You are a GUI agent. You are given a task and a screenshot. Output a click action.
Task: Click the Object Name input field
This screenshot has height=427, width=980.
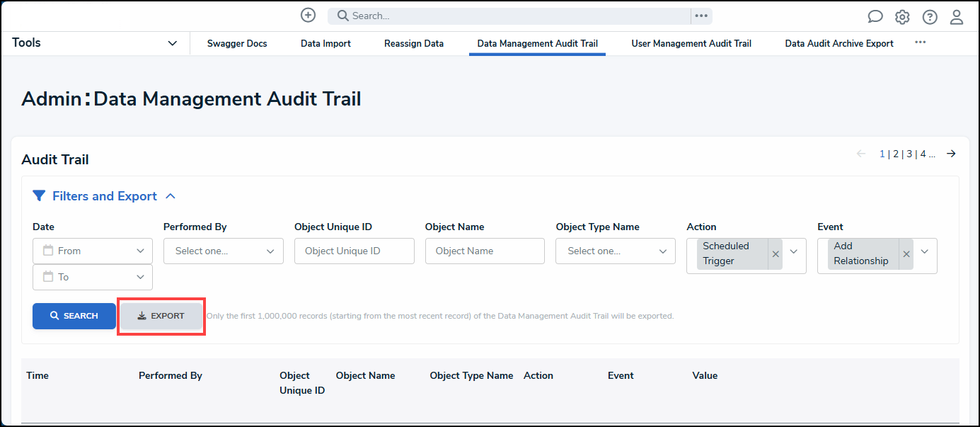(485, 251)
